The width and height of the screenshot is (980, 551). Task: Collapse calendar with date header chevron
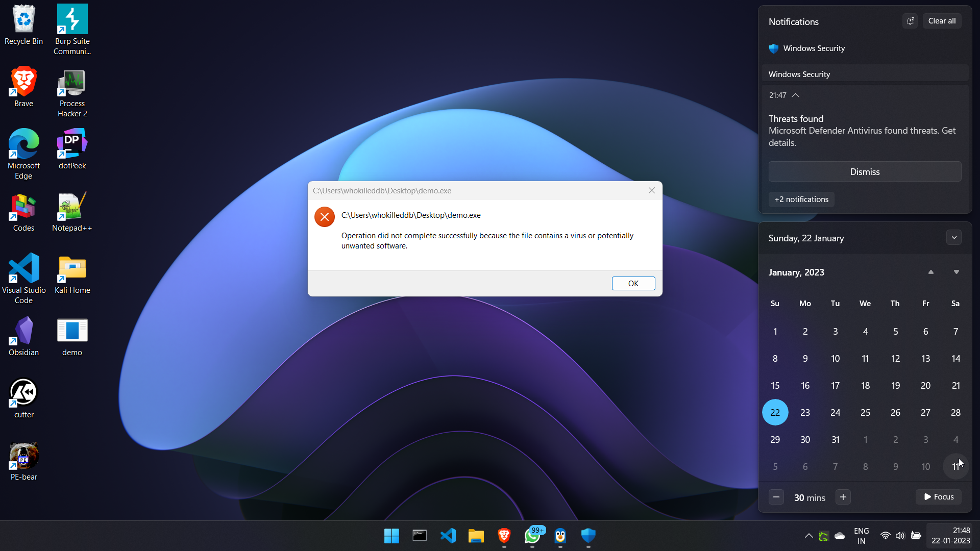pos(953,238)
